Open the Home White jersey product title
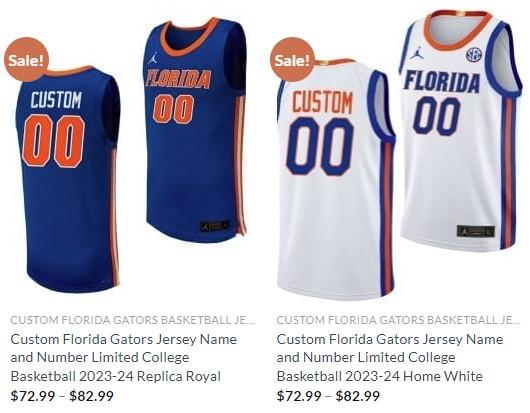Viewport: 530px width, 413px height. [390, 358]
